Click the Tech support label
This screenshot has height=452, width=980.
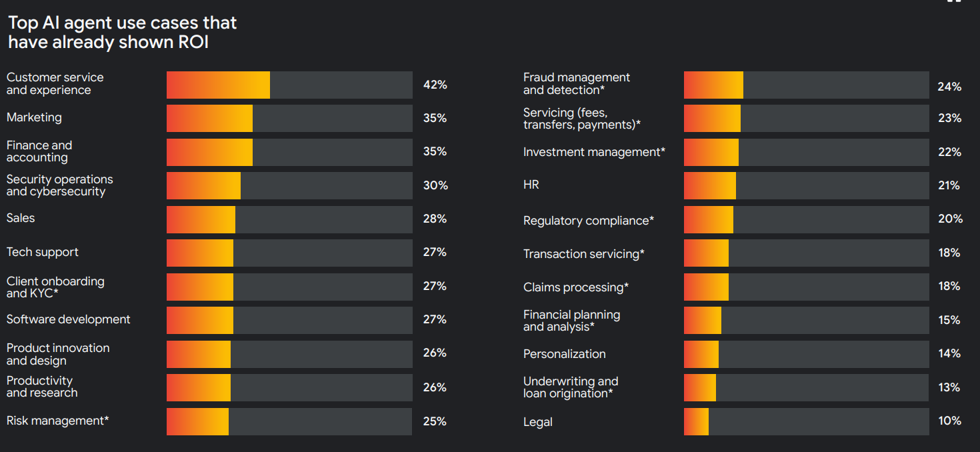[43, 252]
